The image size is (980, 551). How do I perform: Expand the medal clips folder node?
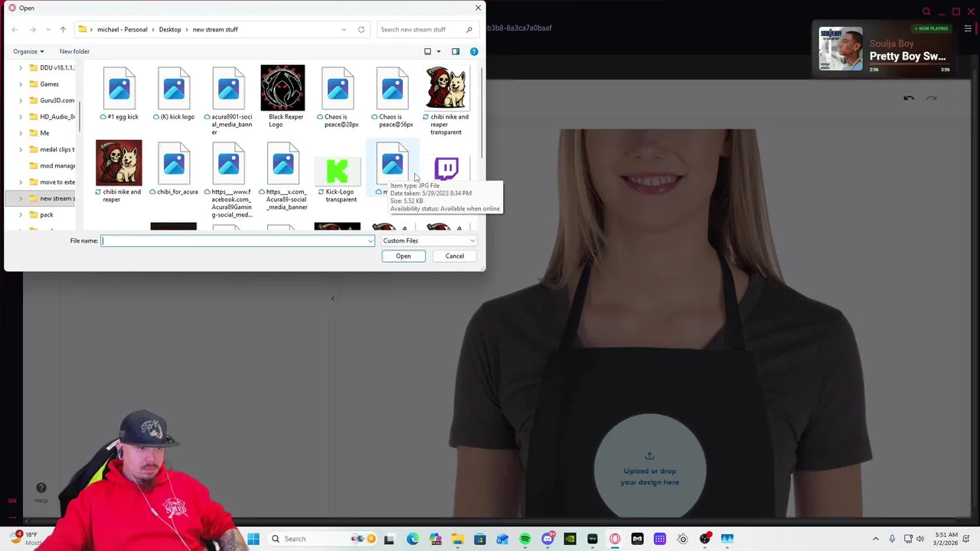tap(21, 149)
